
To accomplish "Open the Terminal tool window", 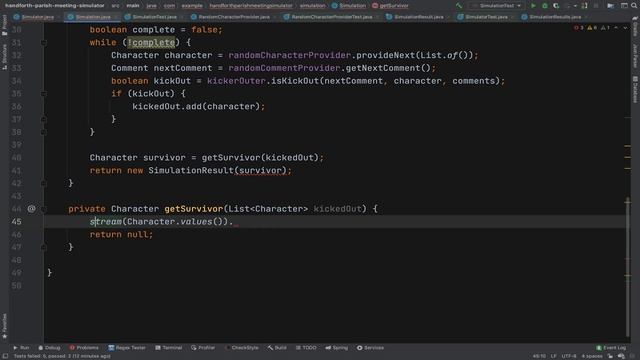I will tap(169, 348).
